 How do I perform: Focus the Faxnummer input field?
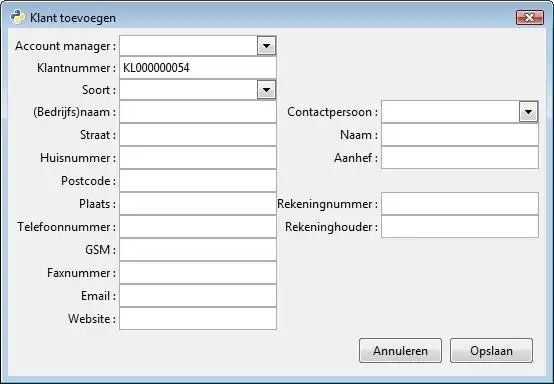(198, 272)
